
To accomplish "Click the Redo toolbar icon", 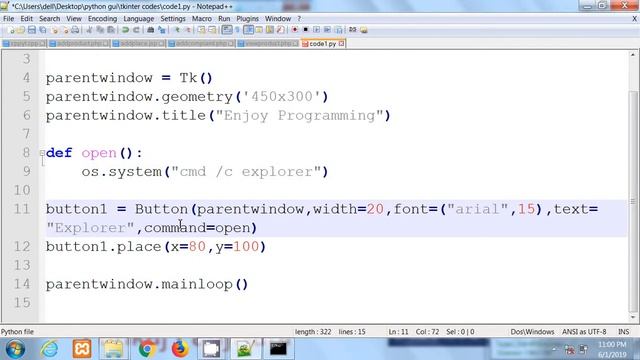I will tap(136, 30).
